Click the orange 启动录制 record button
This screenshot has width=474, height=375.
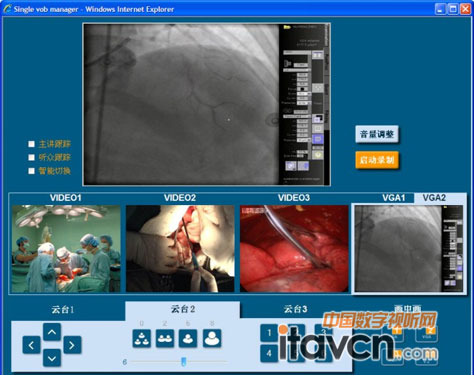[377, 160]
